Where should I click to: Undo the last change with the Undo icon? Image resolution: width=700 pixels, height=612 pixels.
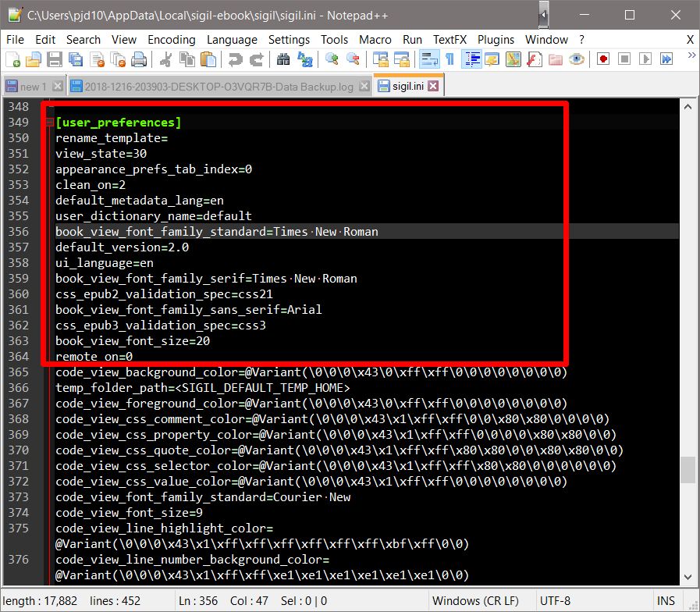pyautogui.click(x=235, y=59)
